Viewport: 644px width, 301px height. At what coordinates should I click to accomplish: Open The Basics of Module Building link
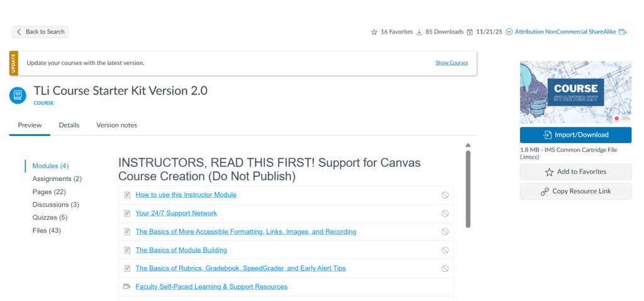pyautogui.click(x=181, y=250)
